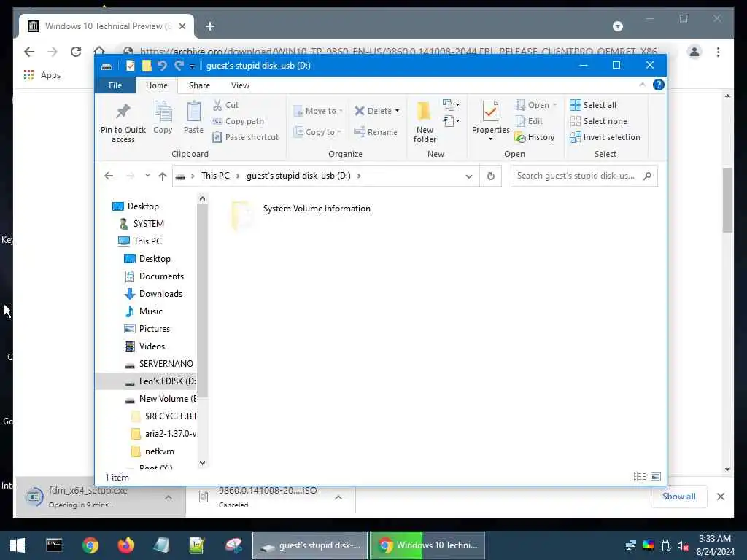The height and width of the screenshot is (560, 747).
Task: Click Select none
Action: 598,121
